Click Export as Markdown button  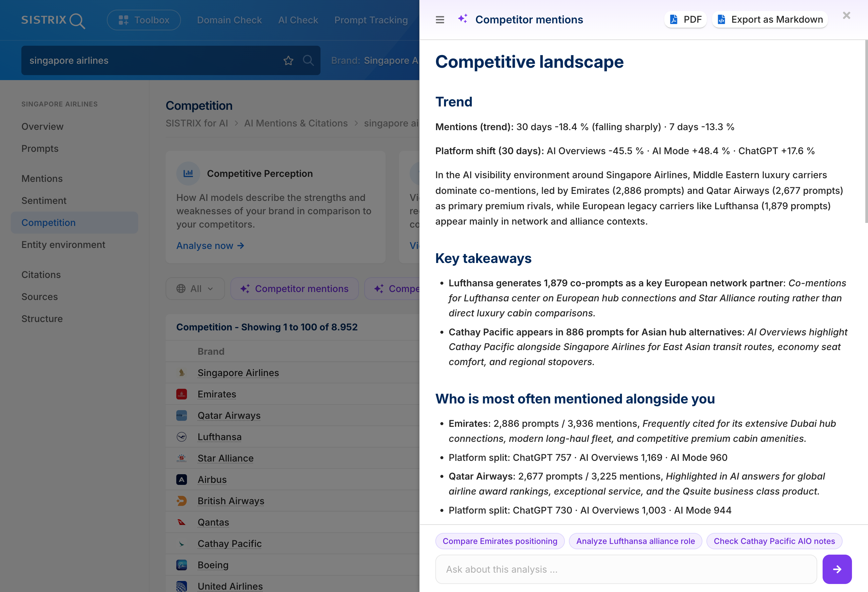[770, 19]
